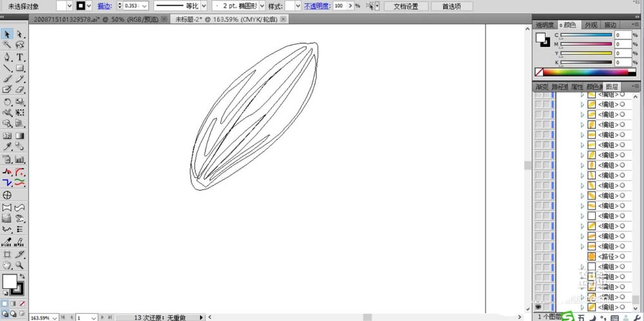The width and height of the screenshot is (644, 321).
Task: Select the black arrow Selection tool
Action: click(x=7, y=34)
